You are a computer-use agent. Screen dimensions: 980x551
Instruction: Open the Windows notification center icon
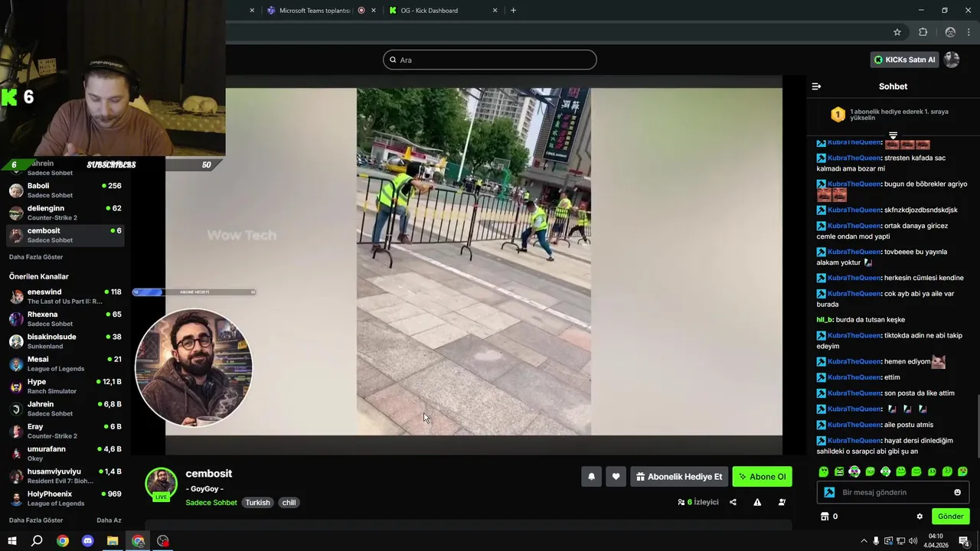click(964, 541)
